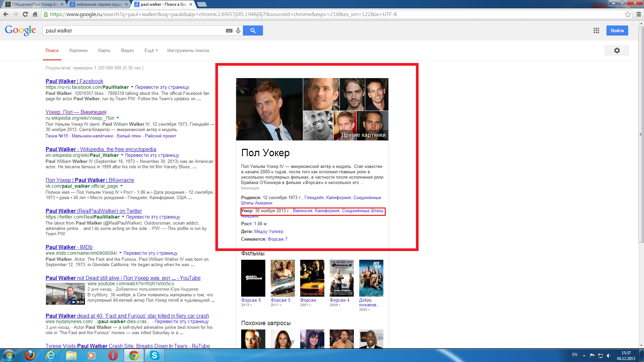Viewport: 644px width, 362px height.
Task: Click the paul walker search input field
Action: (x=134, y=31)
